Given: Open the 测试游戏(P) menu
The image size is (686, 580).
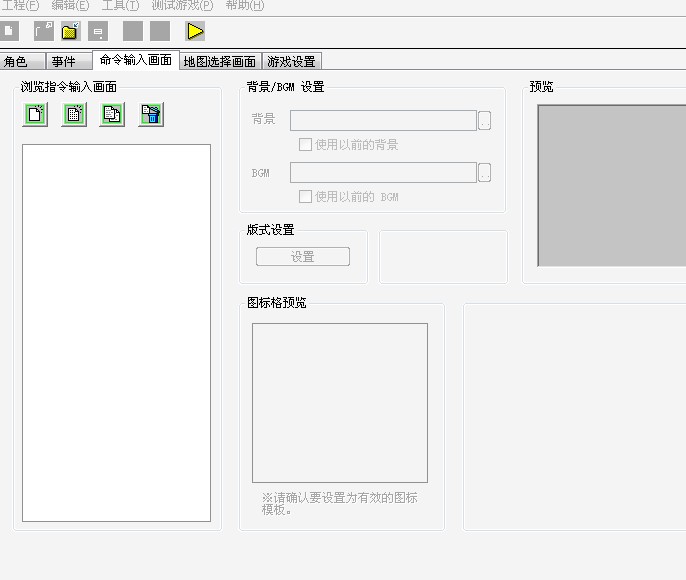Looking at the screenshot, I should [182, 6].
